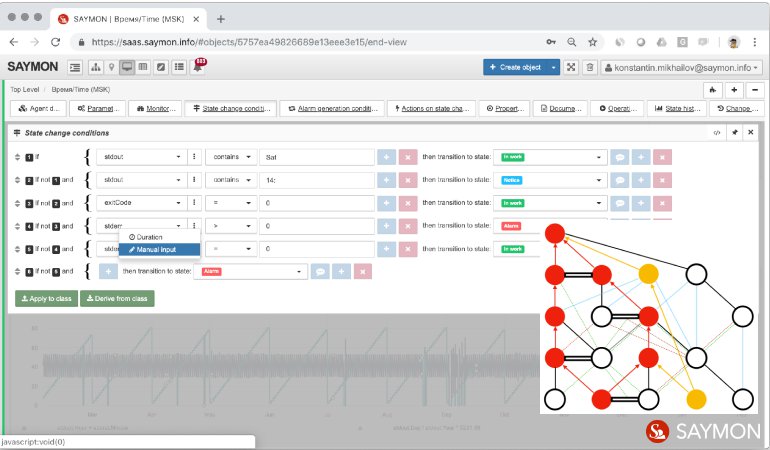770x450 pixels.
Task: Open the Agent tab
Action: [x=38, y=109]
